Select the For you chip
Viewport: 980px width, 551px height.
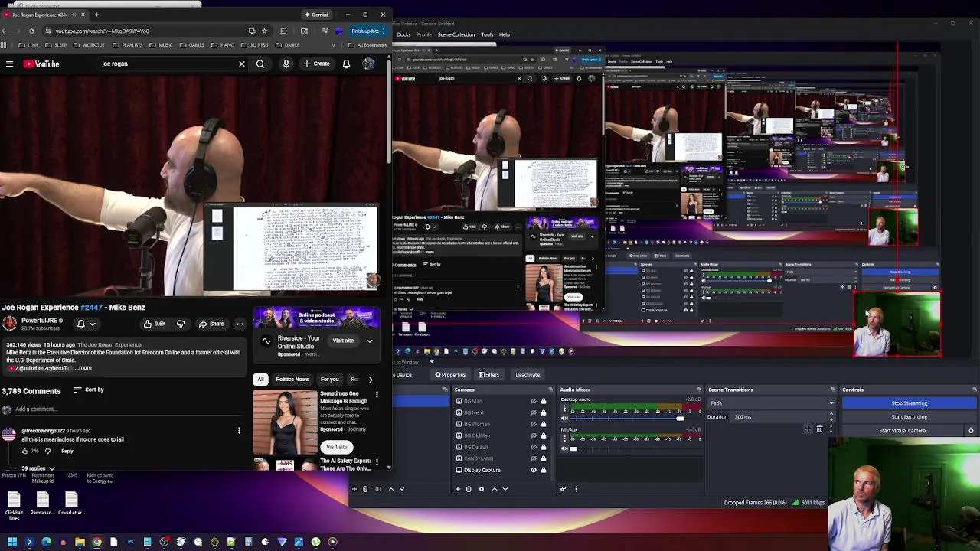(330, 380)
